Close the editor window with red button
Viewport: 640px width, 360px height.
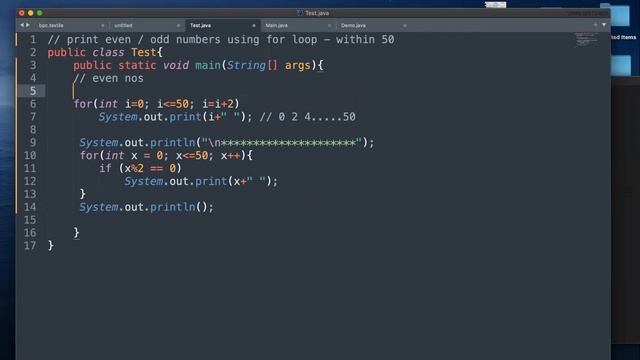[22, 13]
